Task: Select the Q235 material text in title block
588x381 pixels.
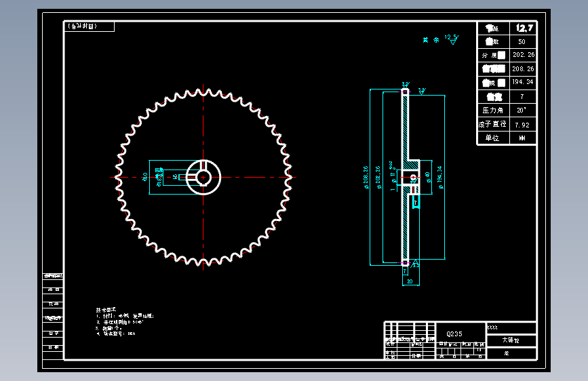Action: point(454,334)
